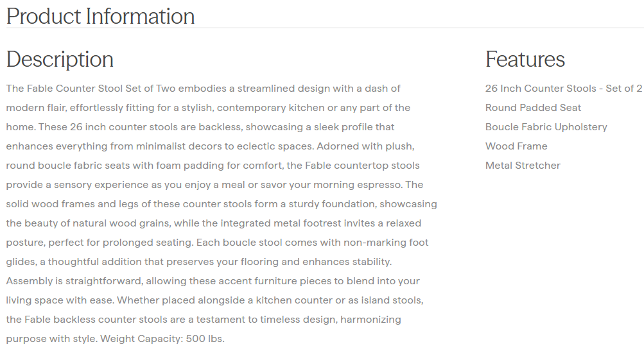Select the 26 Inch Counter Stools feature
Image resolution: width=644 pixels, height=351 pixels.
pyautogui.click(x=563, y=89)
